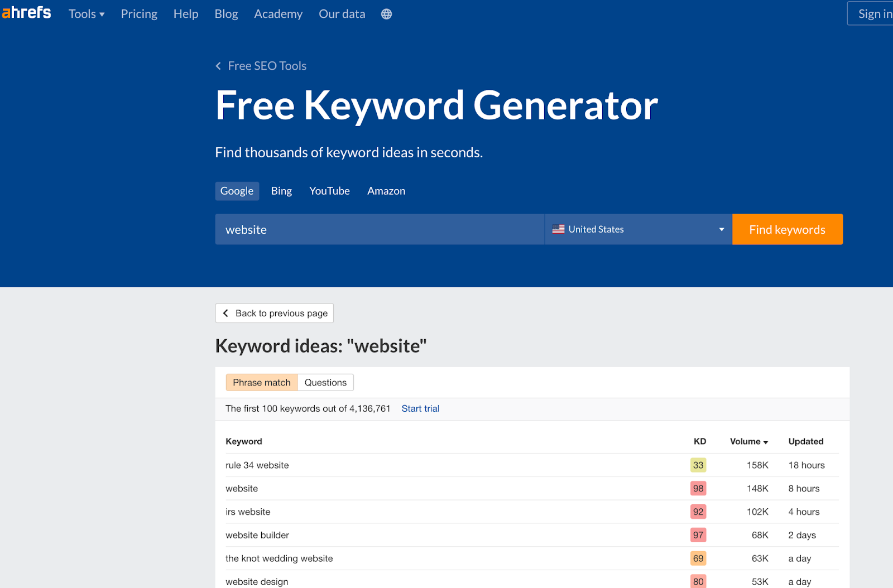Click the keyword search input field

(380, 229)
